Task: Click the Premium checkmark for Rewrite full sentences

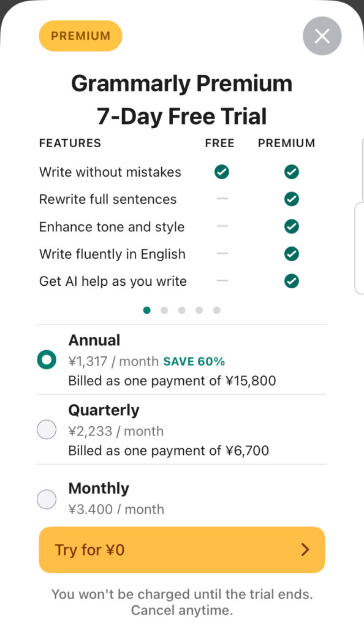Action: coord(292,199)
